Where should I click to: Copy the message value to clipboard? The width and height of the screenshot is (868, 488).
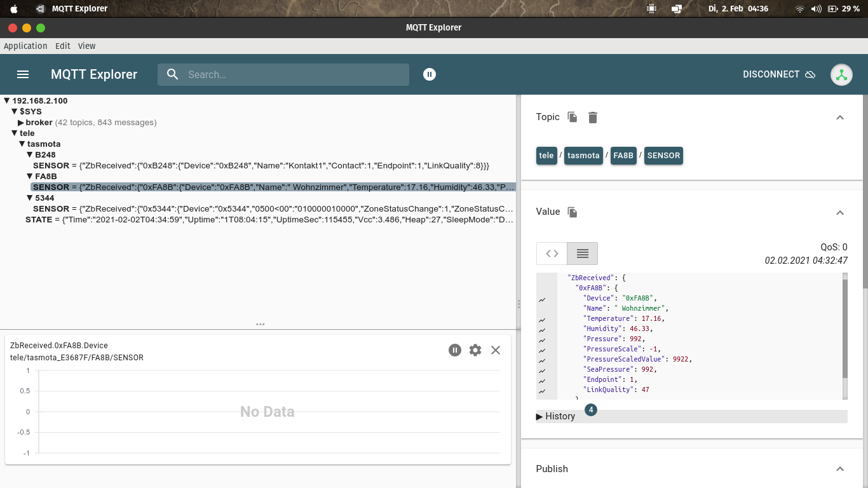(573, 212)
